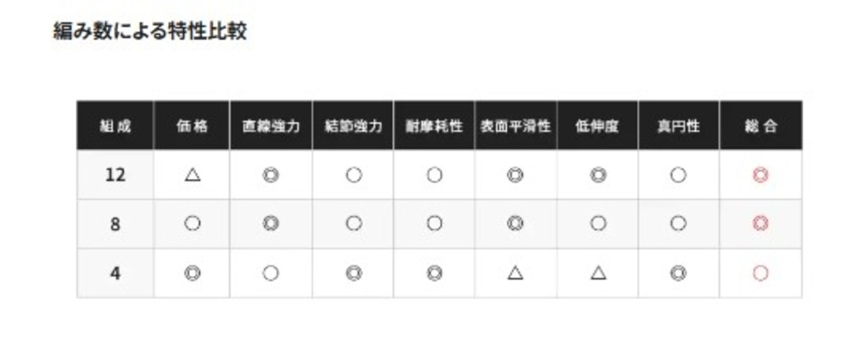Viewport: 868px width, 351px height.
Task: Click the double circle for 耐摩耗性 in row 4
Action: 434,273
